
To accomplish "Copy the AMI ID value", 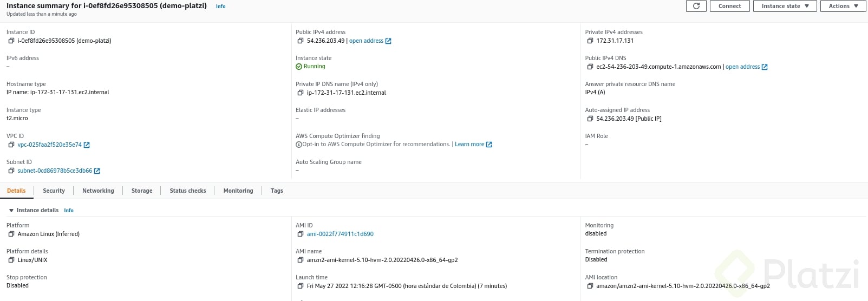I will point(300,234).
